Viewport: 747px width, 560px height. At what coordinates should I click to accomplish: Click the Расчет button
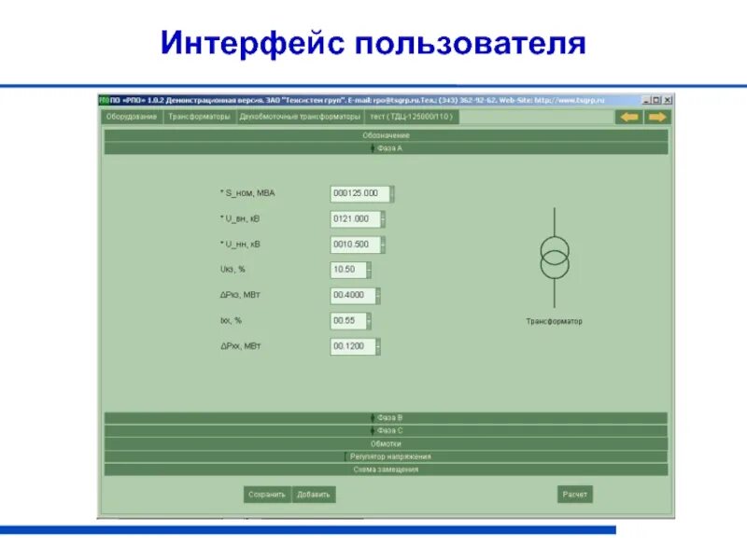(x=575, y=495)
